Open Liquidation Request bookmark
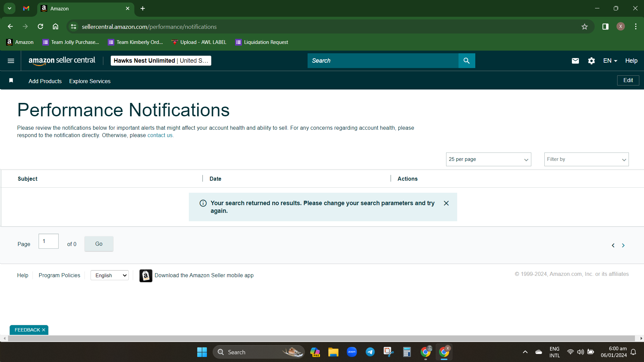Screen dimensions: 644x362 point(262,42)
